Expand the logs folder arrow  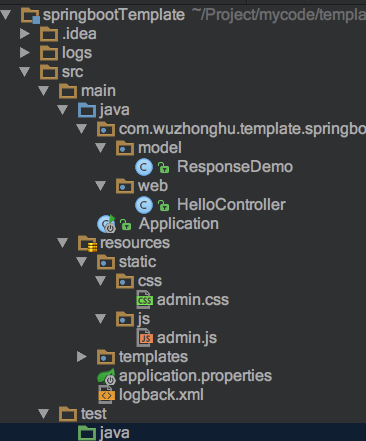(25, 53)
